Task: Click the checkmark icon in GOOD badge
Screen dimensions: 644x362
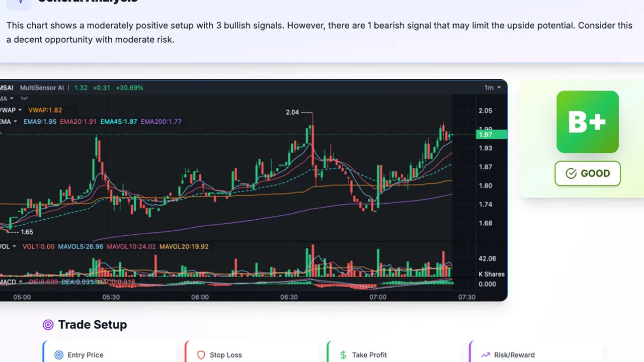Action: click(571, 173)
